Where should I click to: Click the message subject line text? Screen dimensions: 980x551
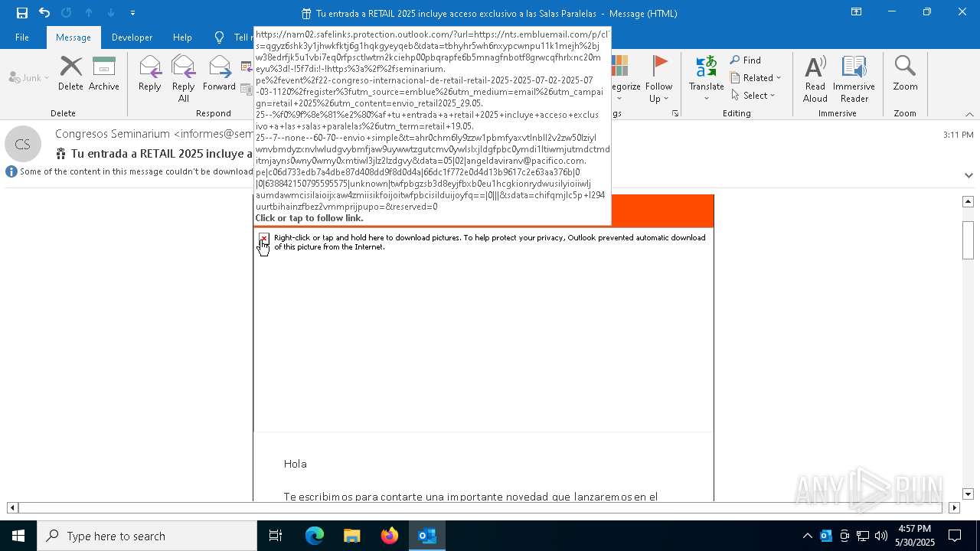click(x=162, y=154)
